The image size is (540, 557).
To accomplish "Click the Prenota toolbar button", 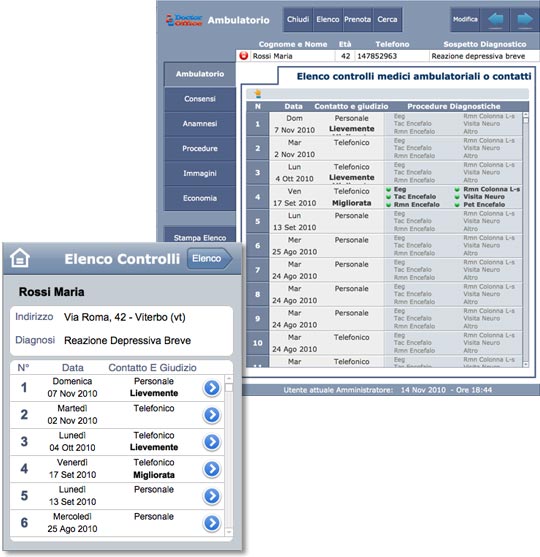I will [357, 20].
